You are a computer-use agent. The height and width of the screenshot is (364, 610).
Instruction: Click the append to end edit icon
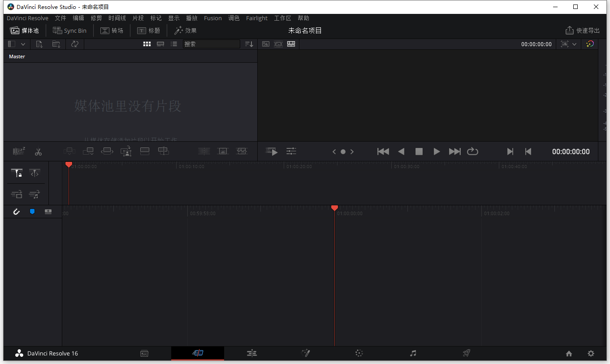[x=88, y=152]
